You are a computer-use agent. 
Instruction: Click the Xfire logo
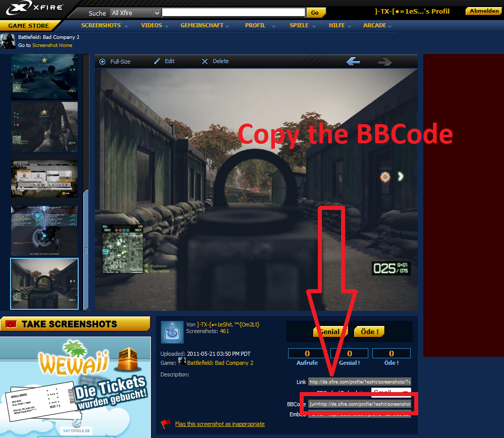pyautogui.click(x=35, y=8)
